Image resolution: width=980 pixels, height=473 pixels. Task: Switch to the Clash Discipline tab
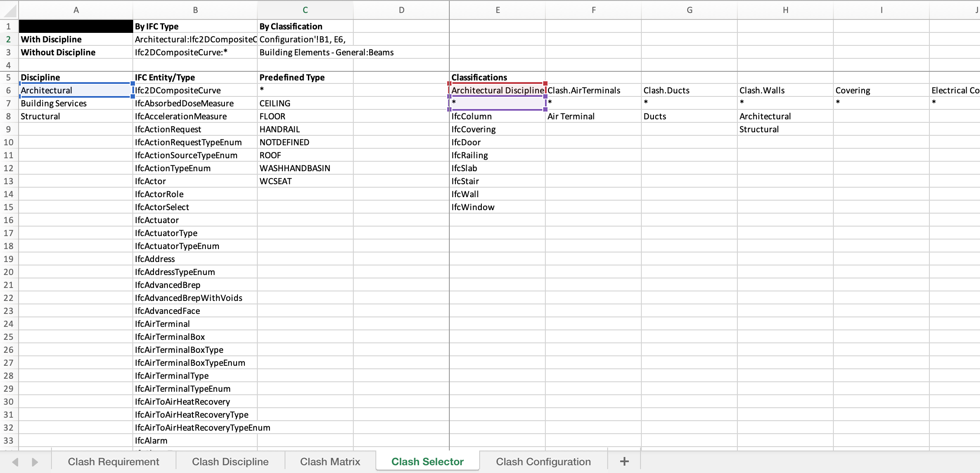pyautogui.click(x=230, y=461)
